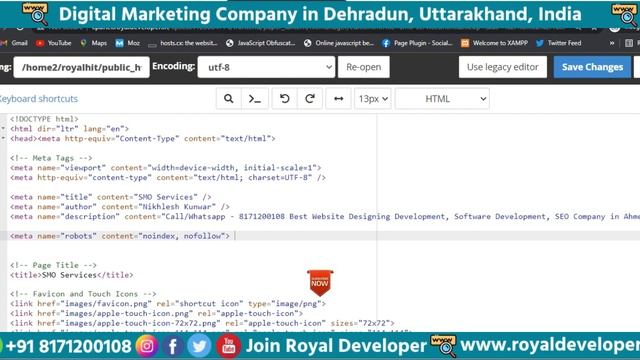Open hosts.cx bookmark

[x=182, y=43]
